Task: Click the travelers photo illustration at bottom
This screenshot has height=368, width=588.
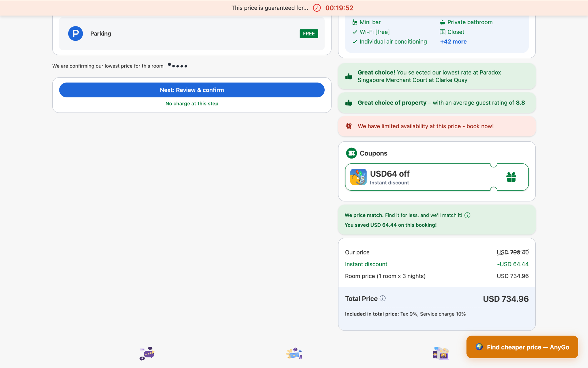Action: [441, 353]
